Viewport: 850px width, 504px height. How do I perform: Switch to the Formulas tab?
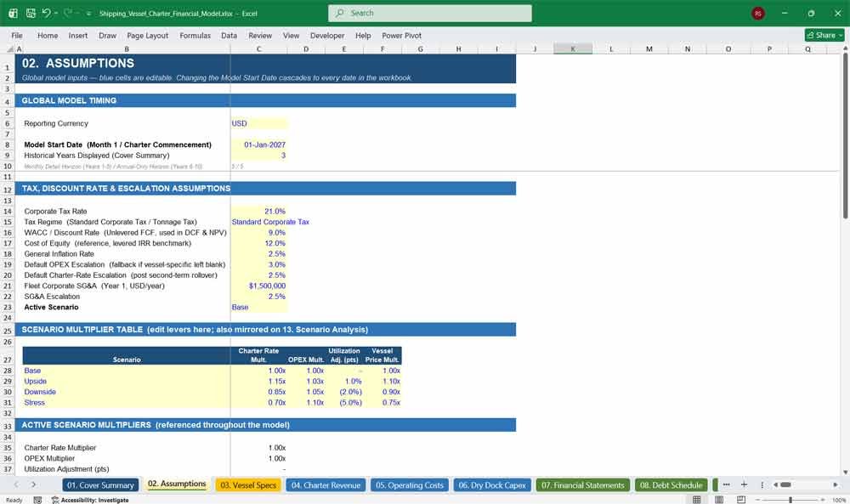click(x=195, y=35)
